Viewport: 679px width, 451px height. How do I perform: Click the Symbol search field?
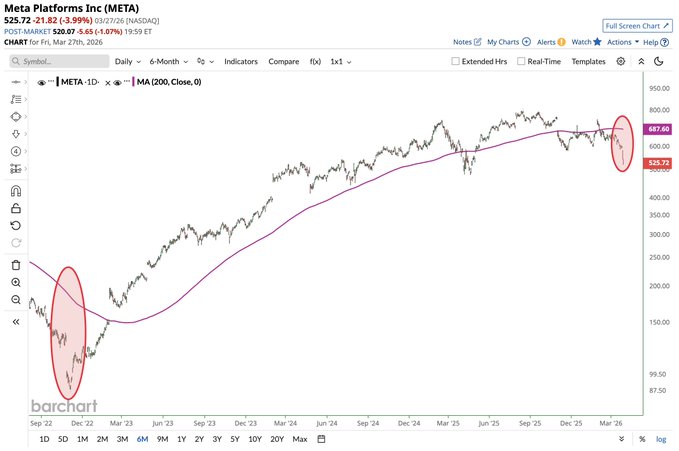click(x=58, y=61)
